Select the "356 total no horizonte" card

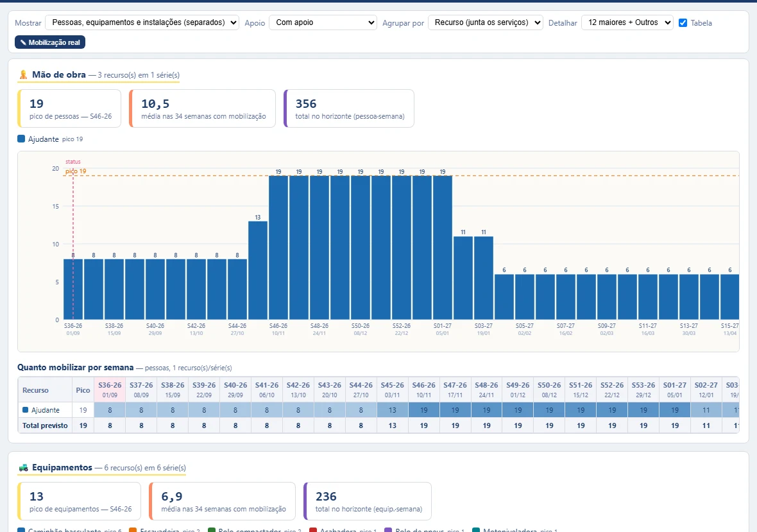pos(349,108)
